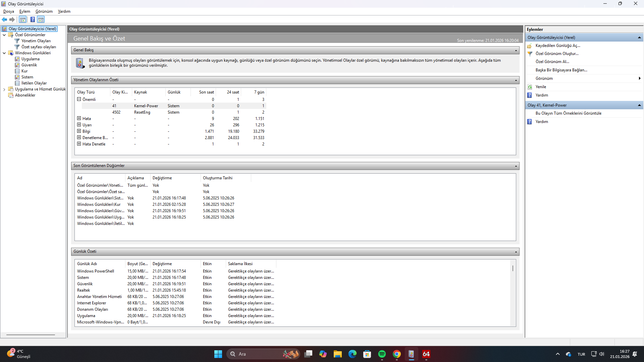Image resolution: width=644 pixels, height=362 pixels.
Task: Open the Yardım menu
Action: click(64, 11)
